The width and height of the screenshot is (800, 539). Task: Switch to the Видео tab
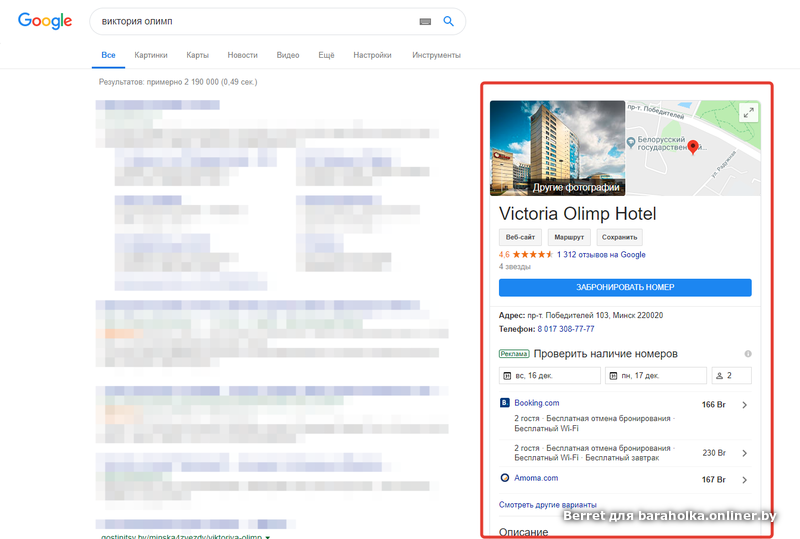288,55
